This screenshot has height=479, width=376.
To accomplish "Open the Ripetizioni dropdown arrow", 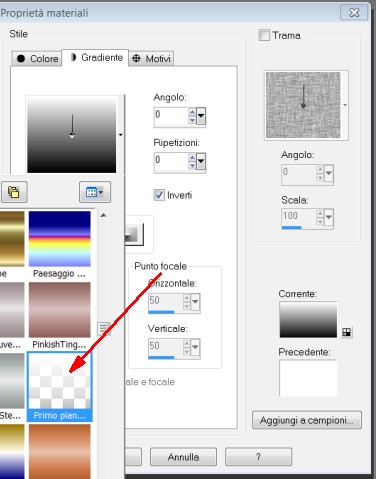I will click(x=201, y=162).
